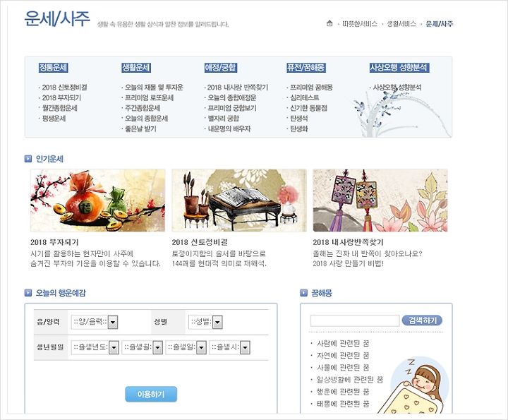The width and height of the screenshot is (508, 420).
Task: Click the sleeping girl illustration
Action: [416, 385]
